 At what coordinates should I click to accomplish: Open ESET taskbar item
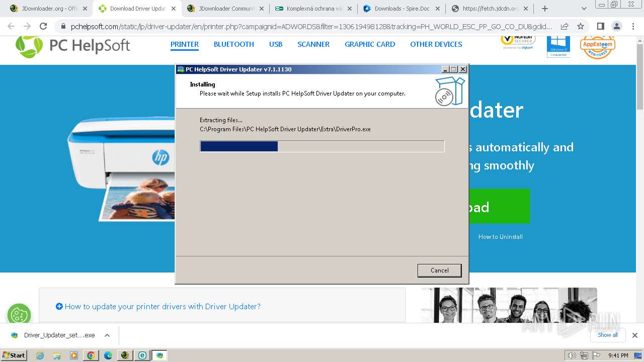(x=142, y=355)
